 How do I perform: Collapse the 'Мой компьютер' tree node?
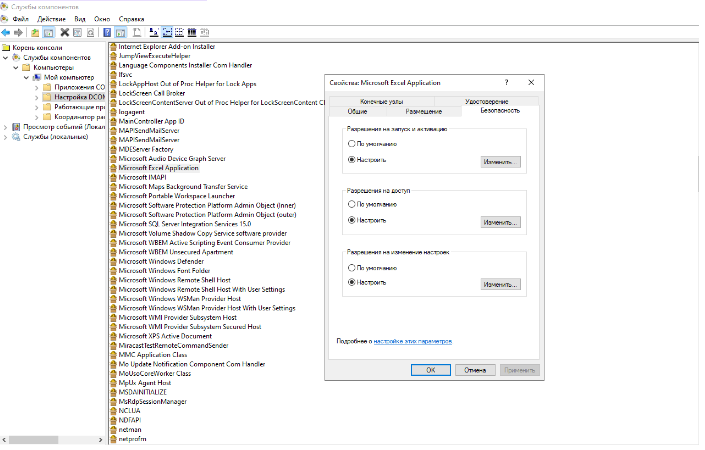26,76
